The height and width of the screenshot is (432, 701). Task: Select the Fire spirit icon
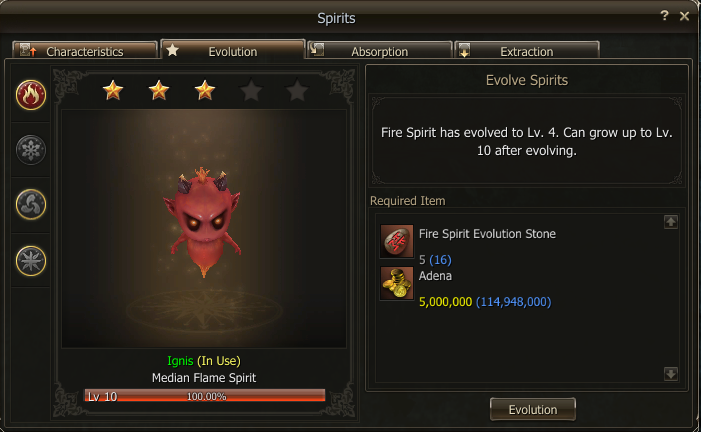tap(31, 95)
